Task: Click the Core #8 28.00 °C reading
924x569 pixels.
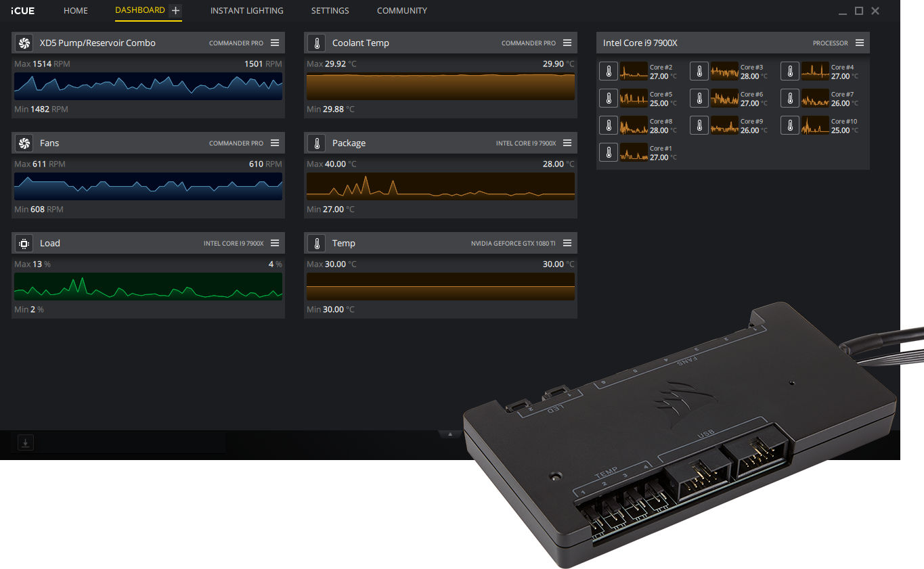Action: click(x=663, y=130)
